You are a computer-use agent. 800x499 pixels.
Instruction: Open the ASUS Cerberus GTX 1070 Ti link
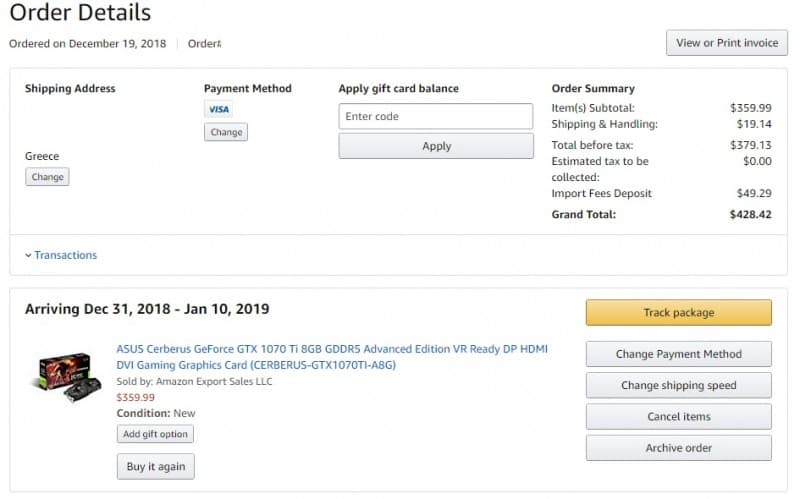pyautogui.click(x=332, y=357)
